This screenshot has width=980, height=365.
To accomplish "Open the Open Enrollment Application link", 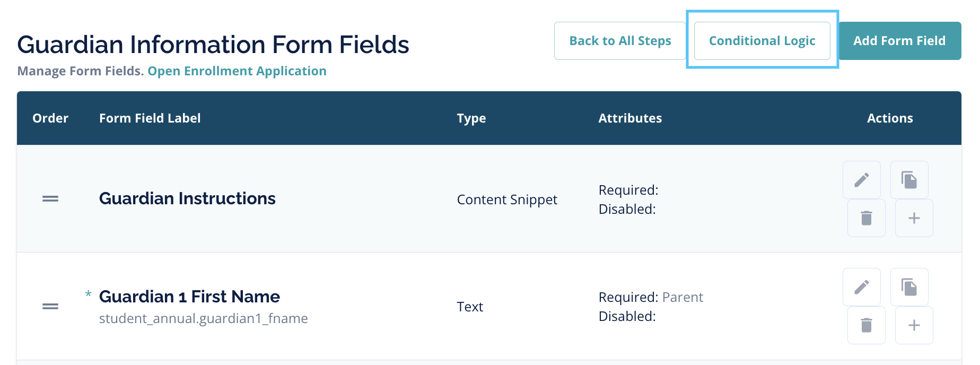I will point(237,71).
